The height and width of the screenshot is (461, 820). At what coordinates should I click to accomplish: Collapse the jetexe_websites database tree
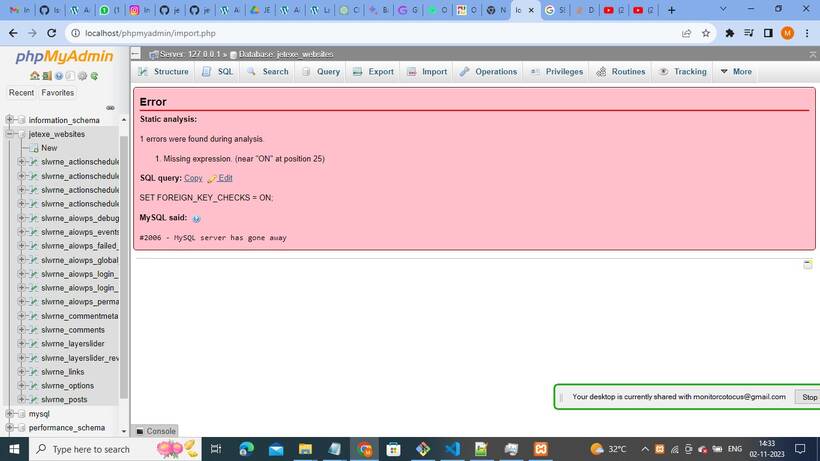[10, 134]
